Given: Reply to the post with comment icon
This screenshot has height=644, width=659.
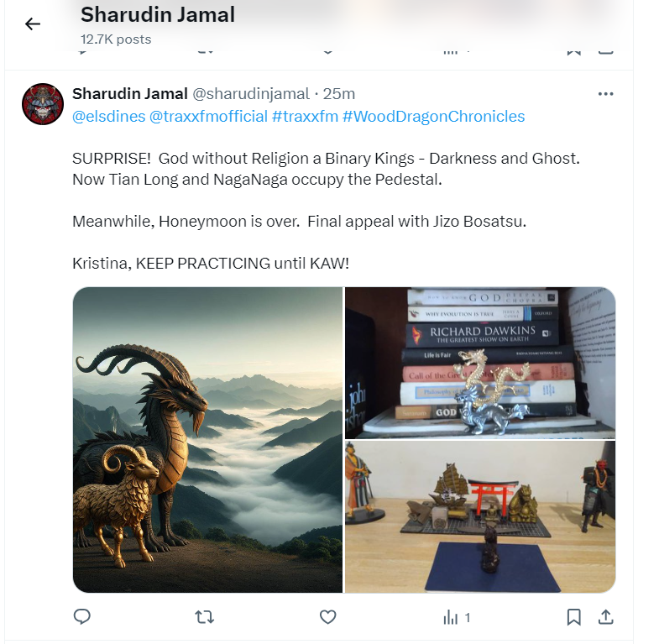Looking at the screenshot, I should click(x=82, y=616).
